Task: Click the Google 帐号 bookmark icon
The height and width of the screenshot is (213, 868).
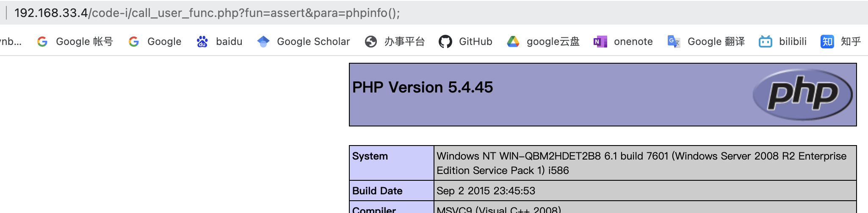Action: 42,42
